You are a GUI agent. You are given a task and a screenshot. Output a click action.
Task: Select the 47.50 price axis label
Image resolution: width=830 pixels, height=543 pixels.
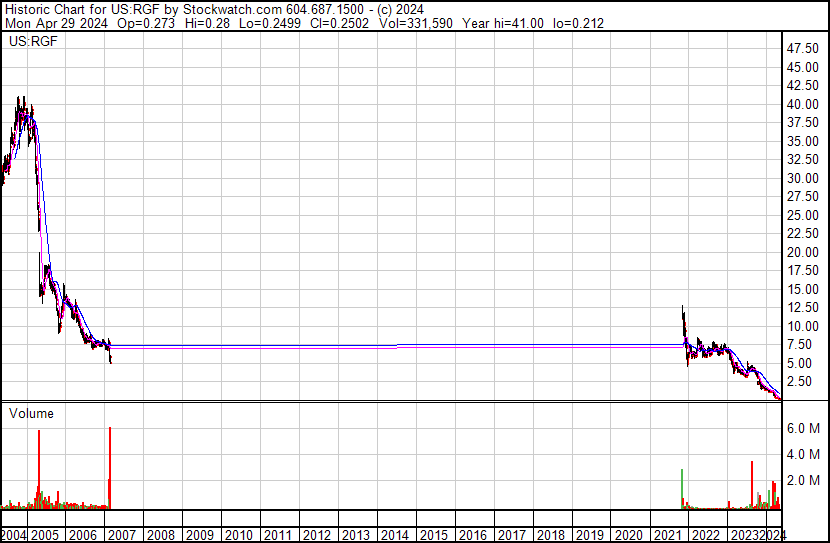803,48
